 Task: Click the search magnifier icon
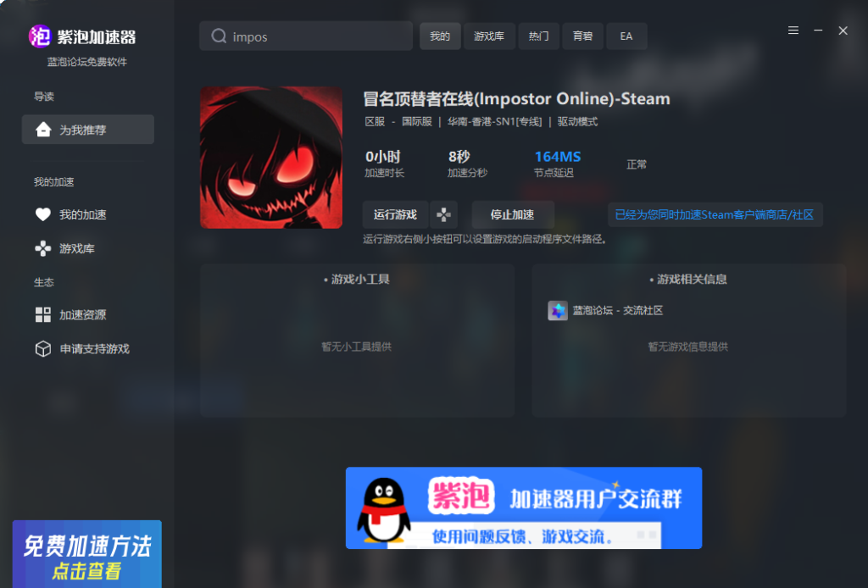pos(219,36)
